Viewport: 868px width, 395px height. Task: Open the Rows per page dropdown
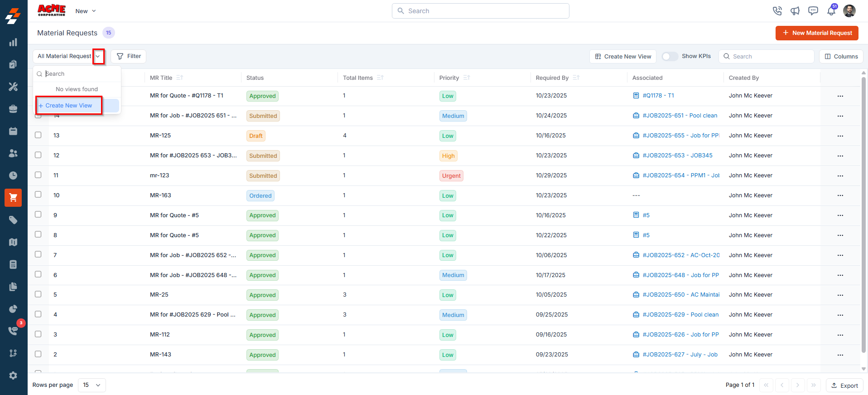click(92, 385)
